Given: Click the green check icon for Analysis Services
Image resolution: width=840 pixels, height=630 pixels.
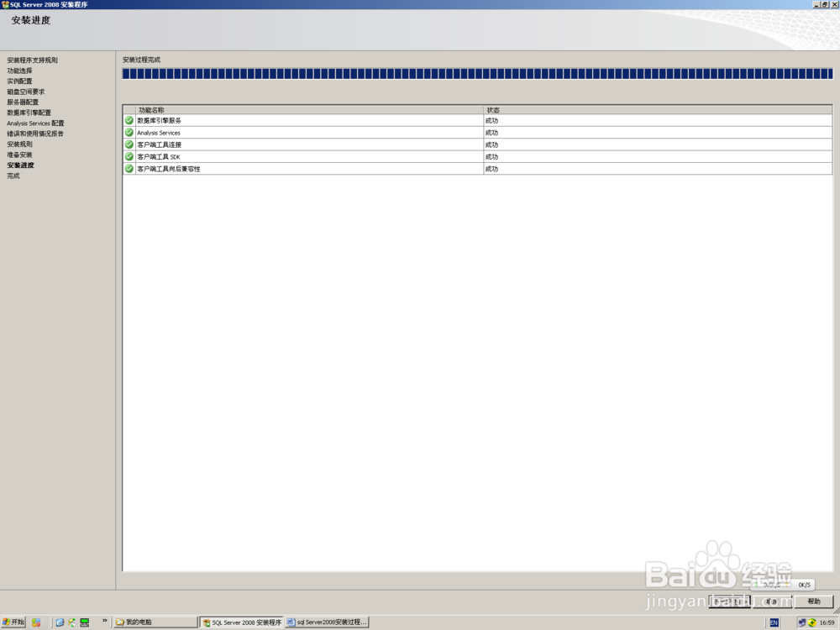Looking at the screenshot, I should click(129, 133).
